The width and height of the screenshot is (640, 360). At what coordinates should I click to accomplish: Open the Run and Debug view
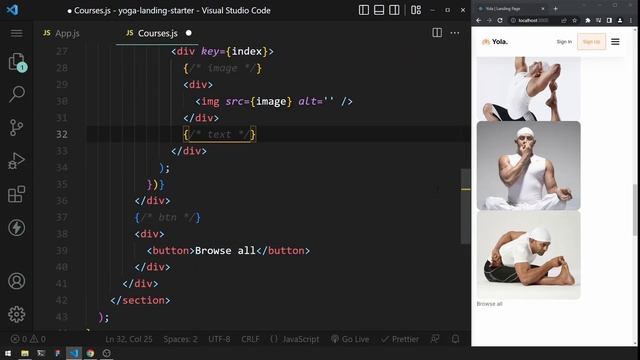tap(16, 161)
